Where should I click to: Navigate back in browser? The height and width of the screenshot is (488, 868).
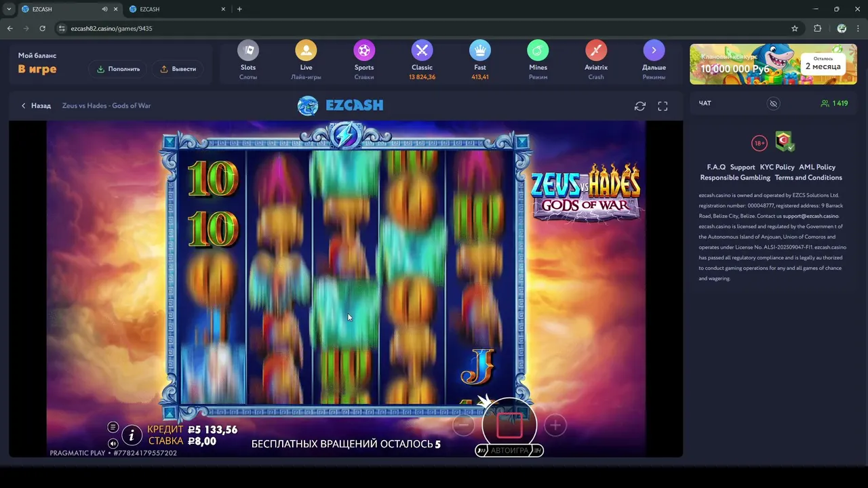pos(9,28)
